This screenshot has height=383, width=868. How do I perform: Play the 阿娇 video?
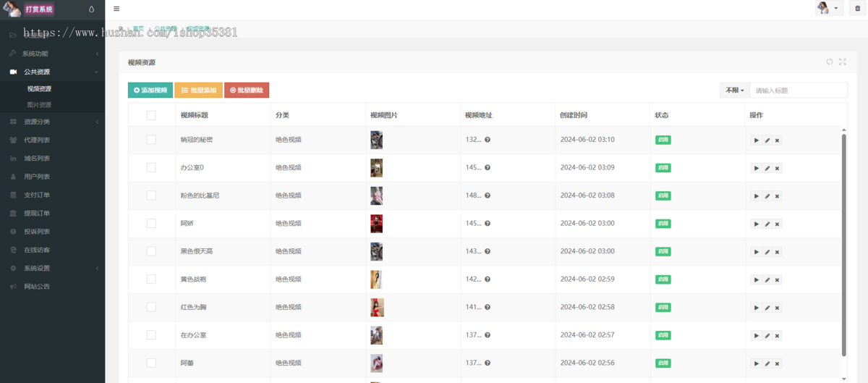pyautogui.click(x=757, y=224)
